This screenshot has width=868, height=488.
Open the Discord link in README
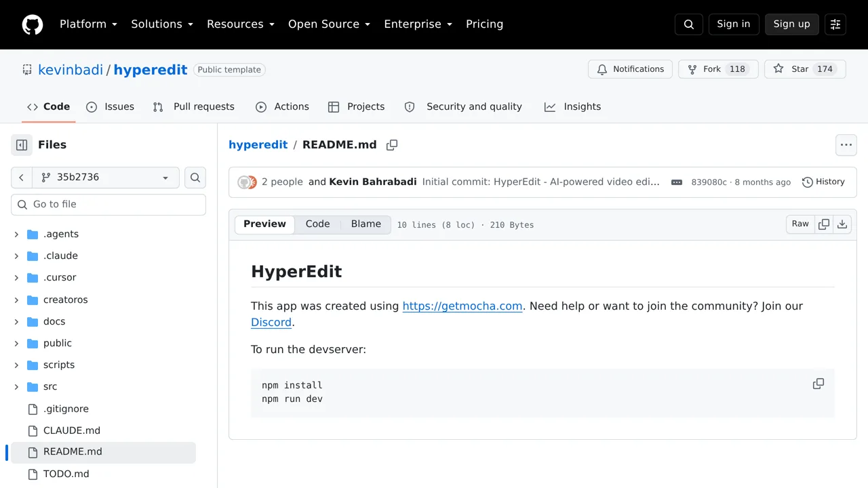pyautogui.click(x=271, y=323)
